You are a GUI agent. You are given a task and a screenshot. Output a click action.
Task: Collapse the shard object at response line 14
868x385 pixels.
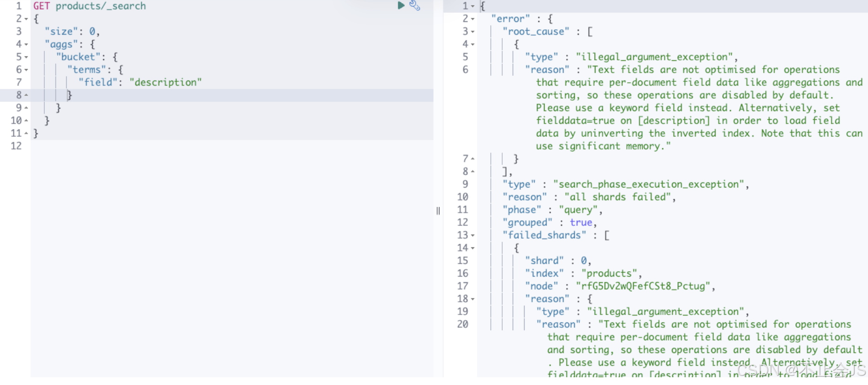(473, 248)
